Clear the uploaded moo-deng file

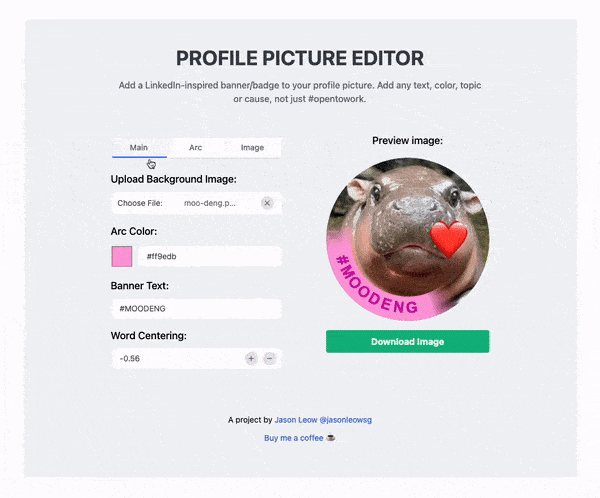click(267, 203)
